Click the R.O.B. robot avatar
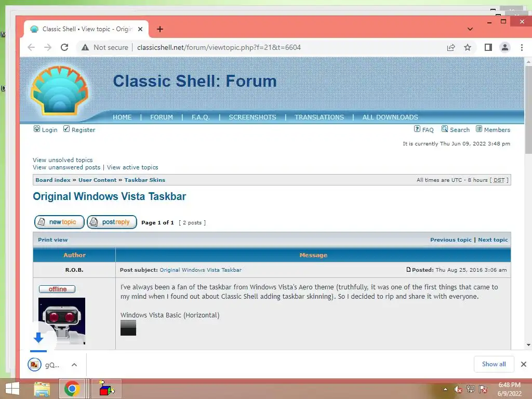This screenshot has height=399, width=532. [62, 321]
